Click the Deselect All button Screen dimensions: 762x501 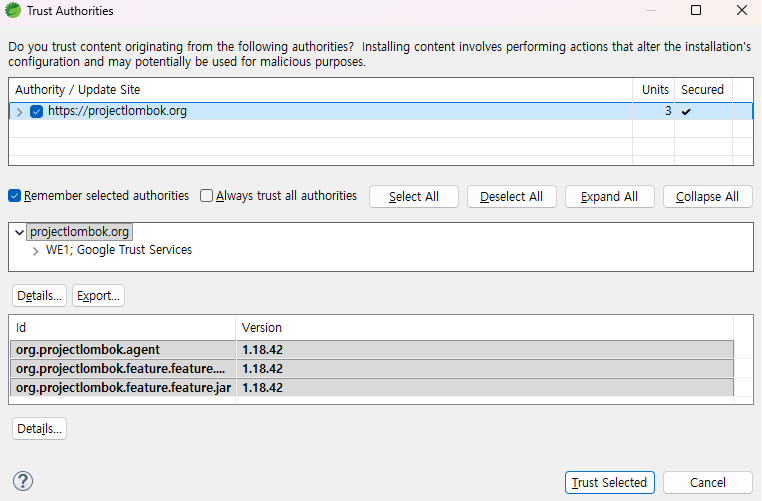(511, 196)
